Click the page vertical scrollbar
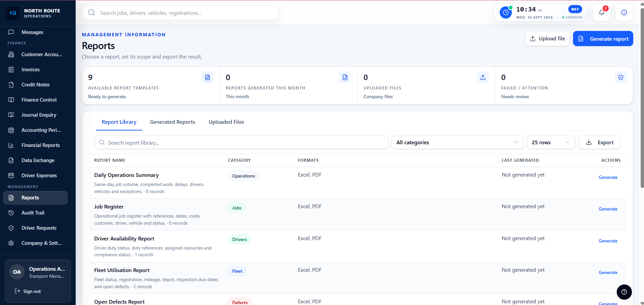 [642, 98]
